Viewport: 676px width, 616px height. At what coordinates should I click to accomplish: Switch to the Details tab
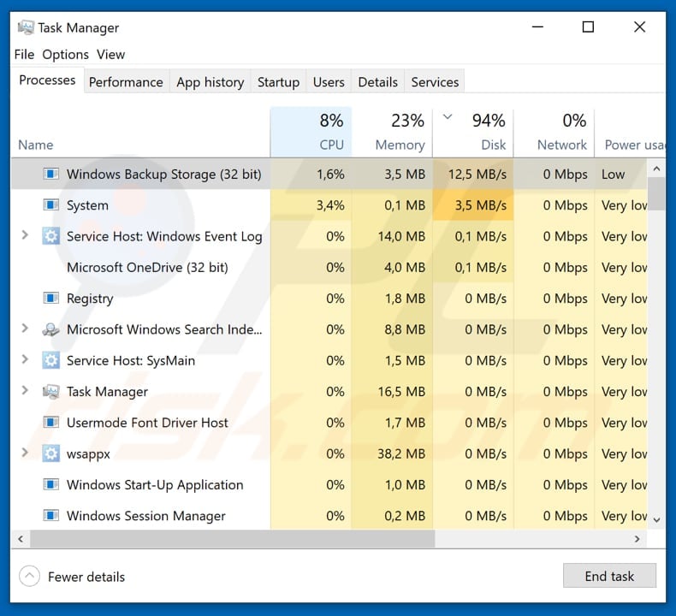(377, 81)
